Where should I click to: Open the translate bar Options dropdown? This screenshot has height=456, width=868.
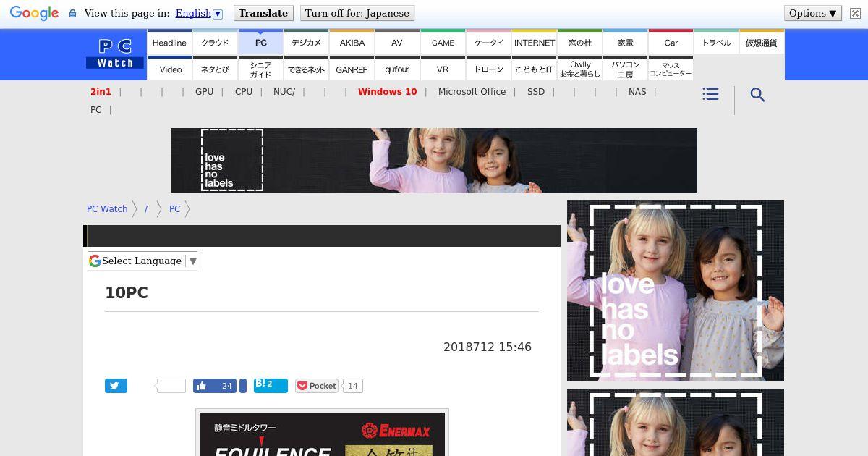click(813, 13)
